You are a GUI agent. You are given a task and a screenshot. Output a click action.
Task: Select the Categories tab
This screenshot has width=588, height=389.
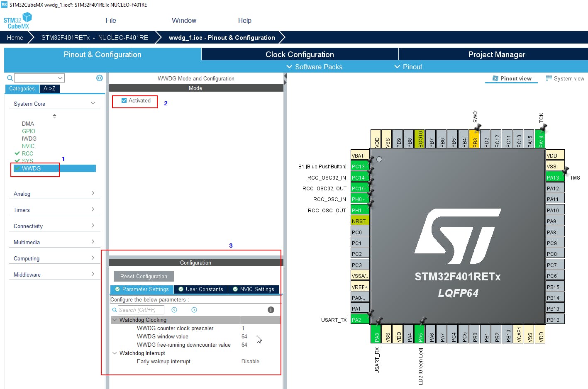click(x=22, y=88)
